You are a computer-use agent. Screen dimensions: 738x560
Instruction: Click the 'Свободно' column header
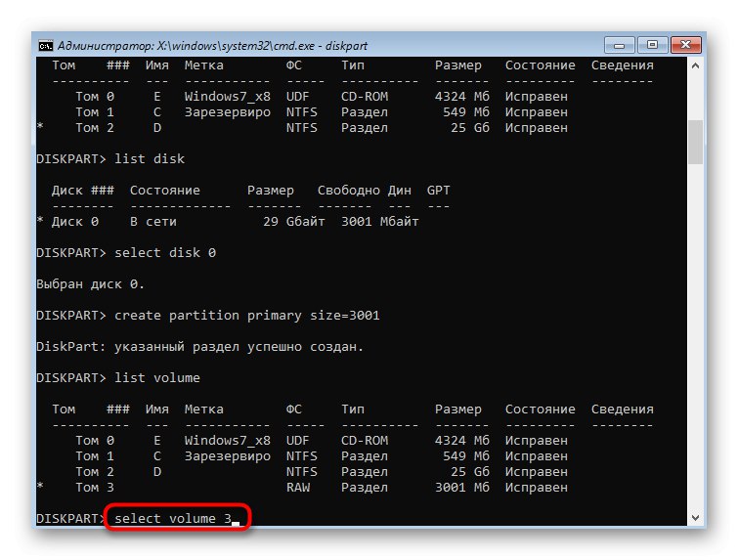point(349,191)
